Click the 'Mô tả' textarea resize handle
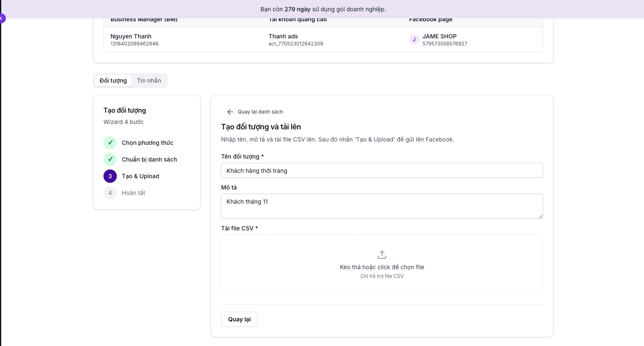The image size is (644, 346). pos(541,217)
